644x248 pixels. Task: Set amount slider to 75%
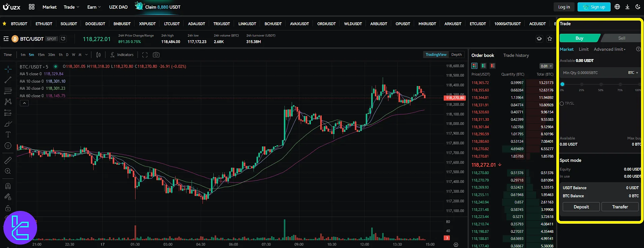[620, 84]
